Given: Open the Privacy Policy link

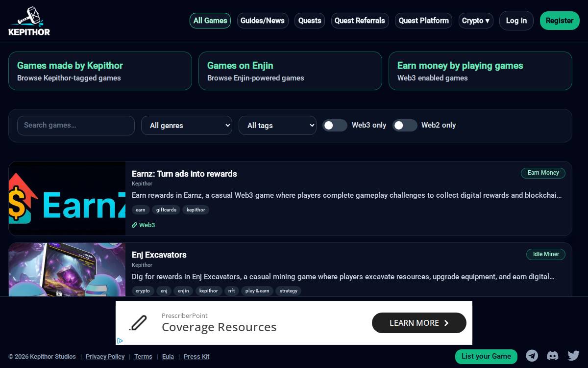Looking at the screenshot, I should tap(105, 357).
